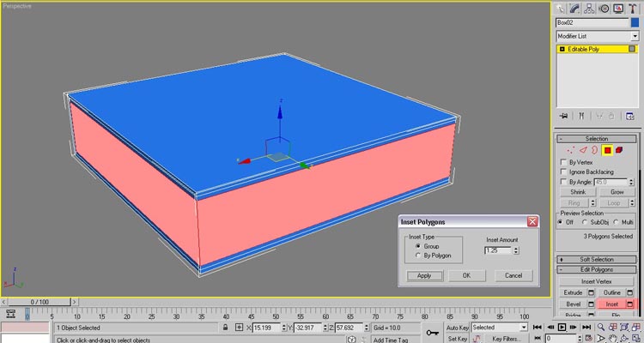Open the Motion command panel tab

pyautogui.click(x=604, y=9)
